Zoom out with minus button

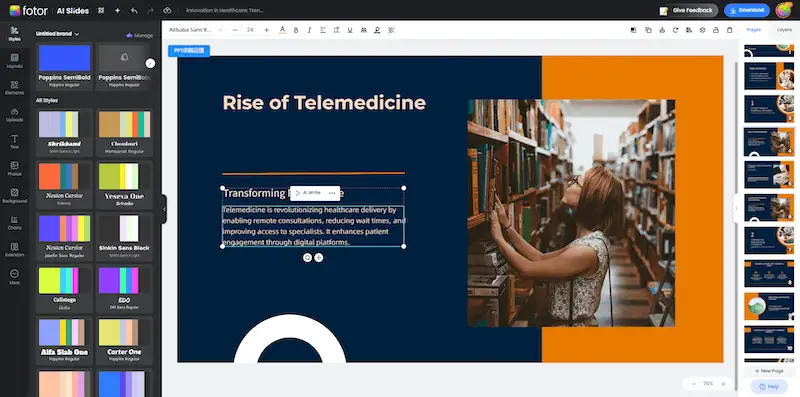[x=693, y=384]
